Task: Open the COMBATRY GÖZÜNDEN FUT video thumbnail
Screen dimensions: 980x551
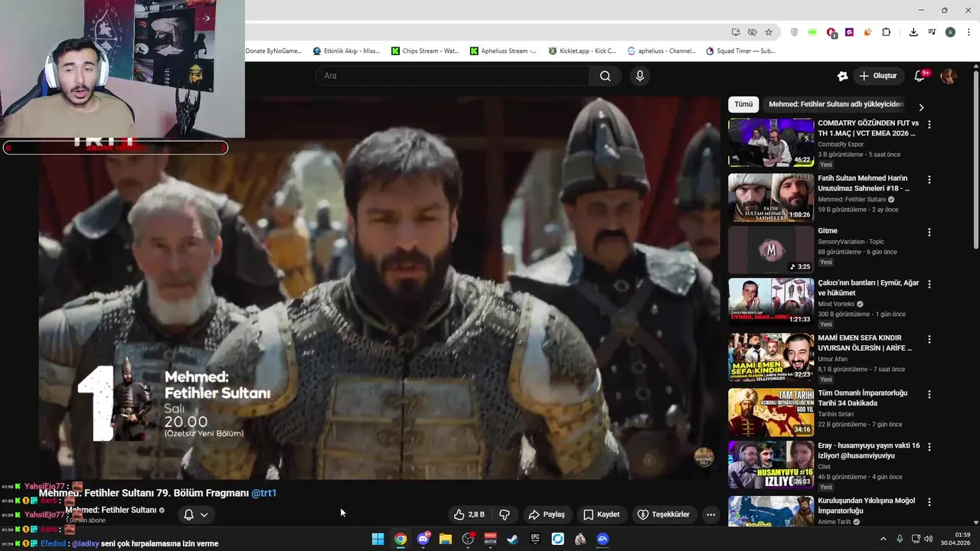Action: click(771, 142)
